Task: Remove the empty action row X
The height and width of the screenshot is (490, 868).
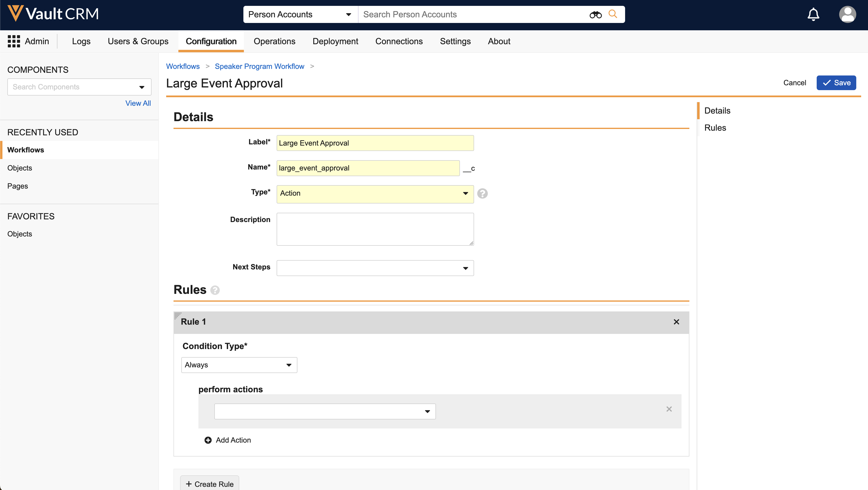Action: pyautogui.click(x=669, y=409)
